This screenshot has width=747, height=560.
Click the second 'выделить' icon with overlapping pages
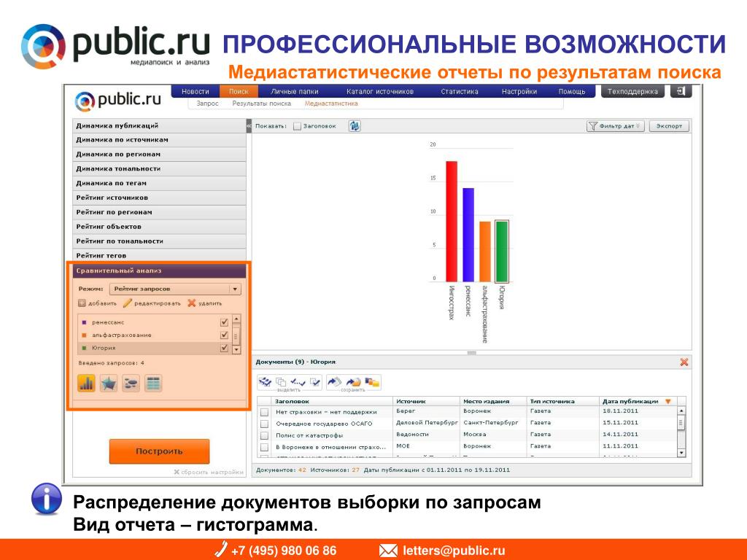pyautogui.click(x=281, y=382)
